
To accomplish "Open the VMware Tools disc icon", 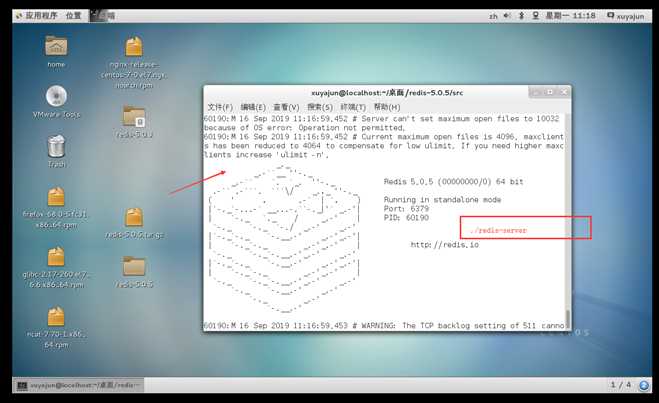I will coord(56,96).
